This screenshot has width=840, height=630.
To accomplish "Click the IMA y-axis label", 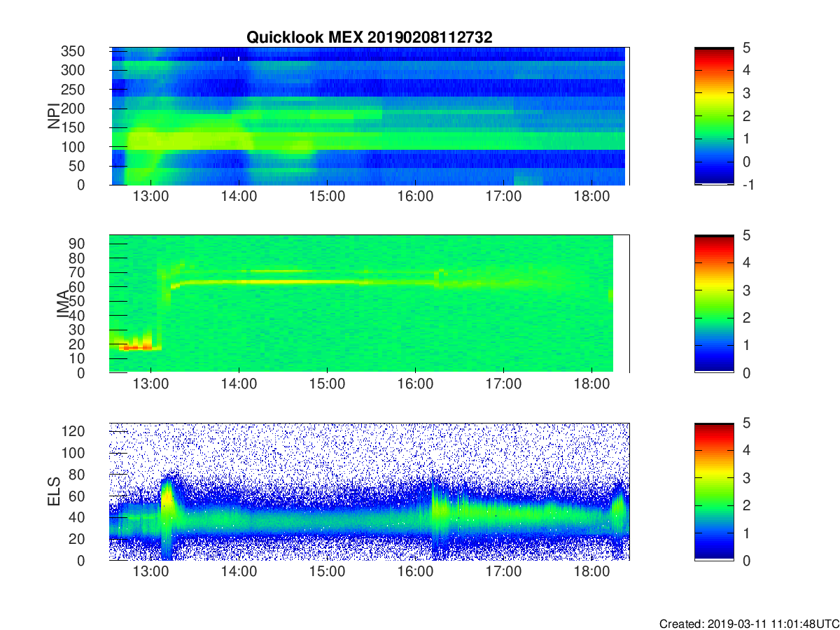I will click(x=62, y=304).
